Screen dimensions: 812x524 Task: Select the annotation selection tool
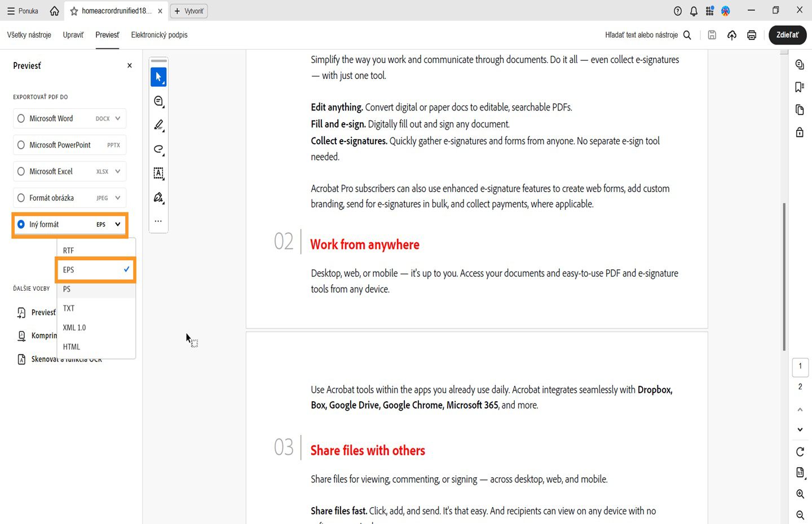(158, 77)
